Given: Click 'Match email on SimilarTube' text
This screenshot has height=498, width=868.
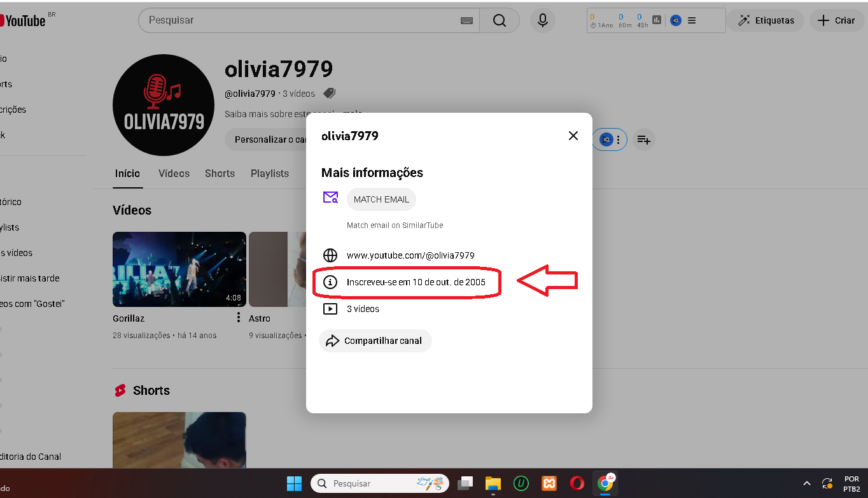Looking at the screenshot, I should [395, 225].
